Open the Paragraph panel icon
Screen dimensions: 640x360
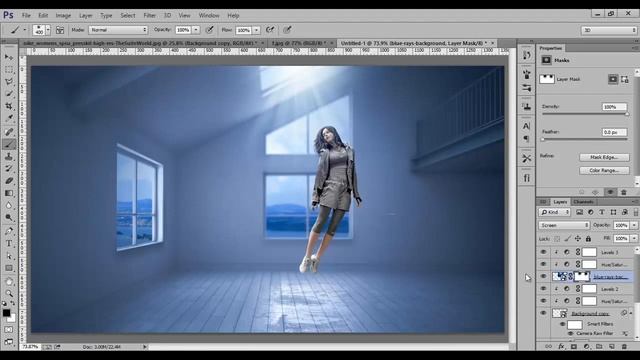(x=527, y=139)
